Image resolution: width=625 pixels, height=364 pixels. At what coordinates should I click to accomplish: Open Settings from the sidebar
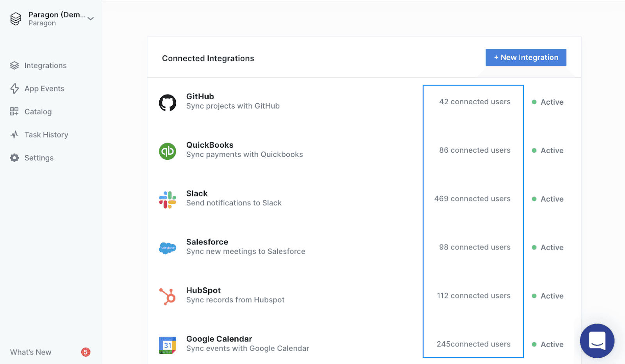pyautogui.click(x=39, y=158)
